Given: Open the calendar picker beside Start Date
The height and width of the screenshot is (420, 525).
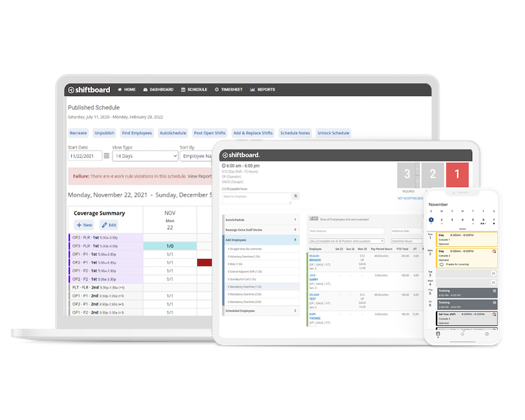Looking at the screenshot, I should (x=107, y=156).
